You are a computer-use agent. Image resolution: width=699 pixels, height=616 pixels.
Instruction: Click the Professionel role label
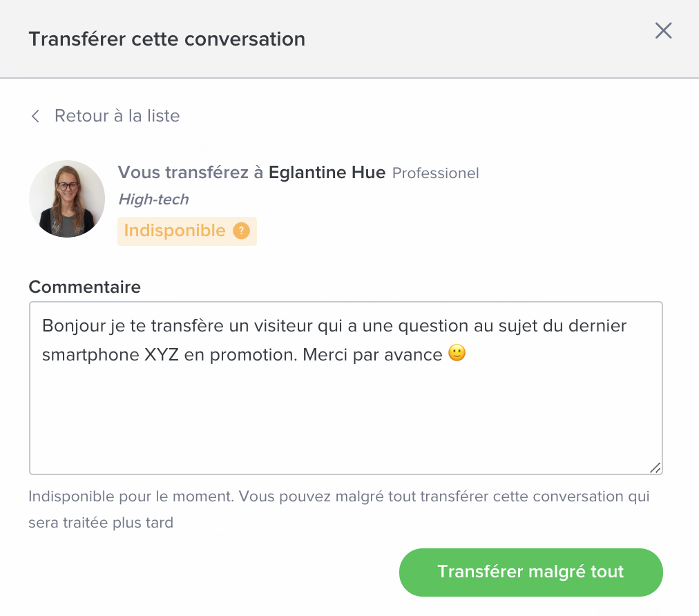pos(436,173)
